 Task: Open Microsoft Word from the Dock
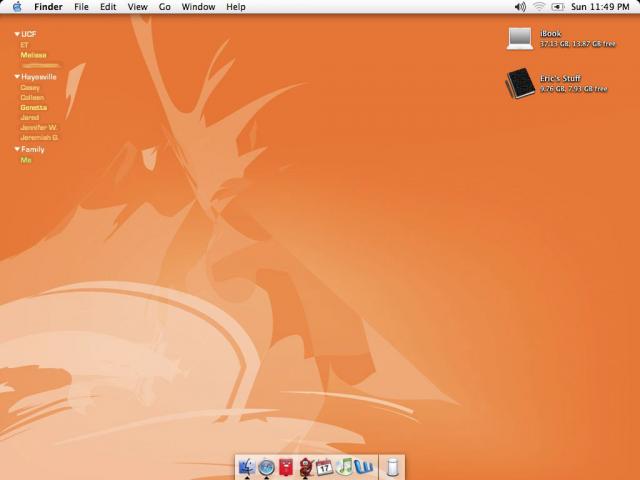(x=363, y=467)
